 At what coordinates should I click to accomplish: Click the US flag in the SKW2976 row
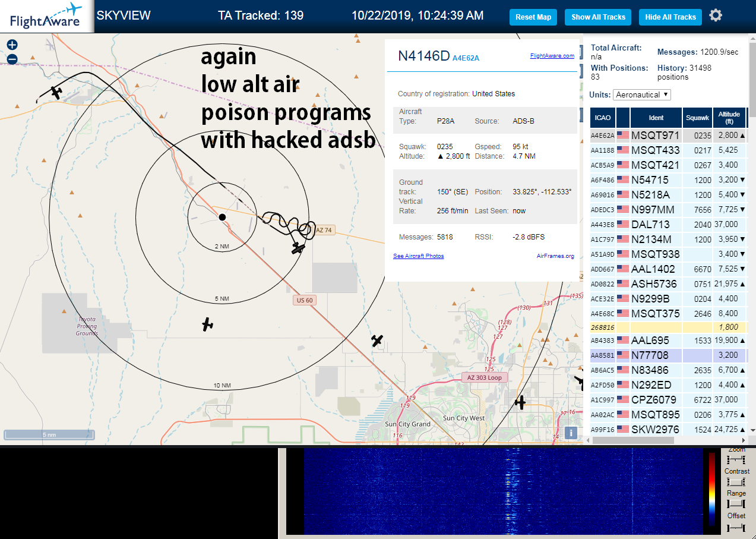point(623,430)
